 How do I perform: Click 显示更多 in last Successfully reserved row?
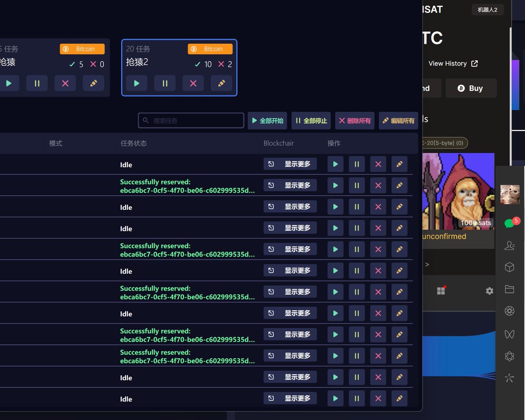pyautogui.click(x=290, y=356)
